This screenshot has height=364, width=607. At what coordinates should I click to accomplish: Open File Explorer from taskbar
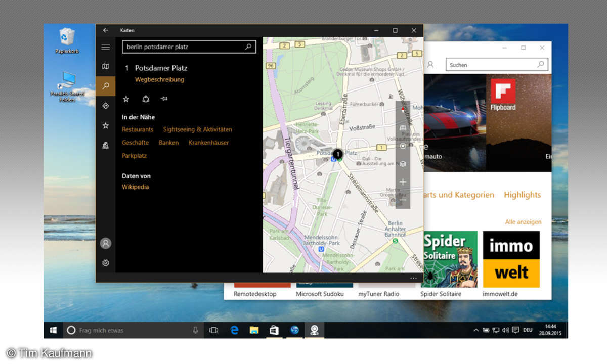pyautogui.click(x=254, y=330)
